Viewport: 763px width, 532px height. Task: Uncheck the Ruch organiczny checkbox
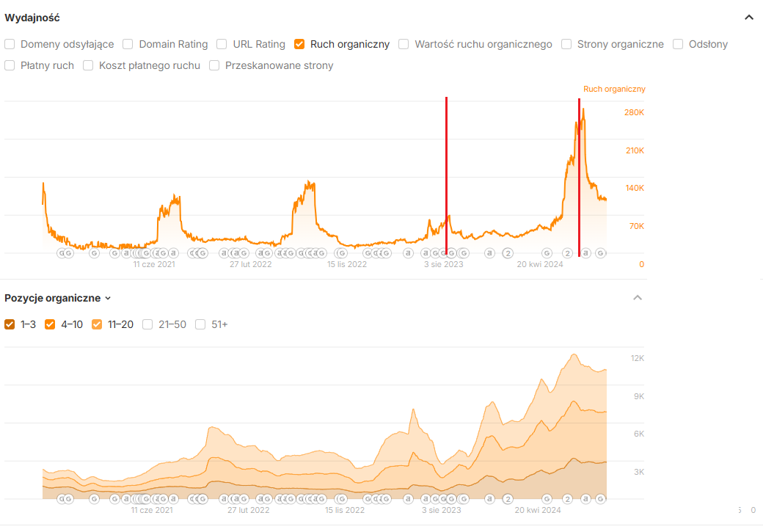pyautogui.click(x=299, y=44)
